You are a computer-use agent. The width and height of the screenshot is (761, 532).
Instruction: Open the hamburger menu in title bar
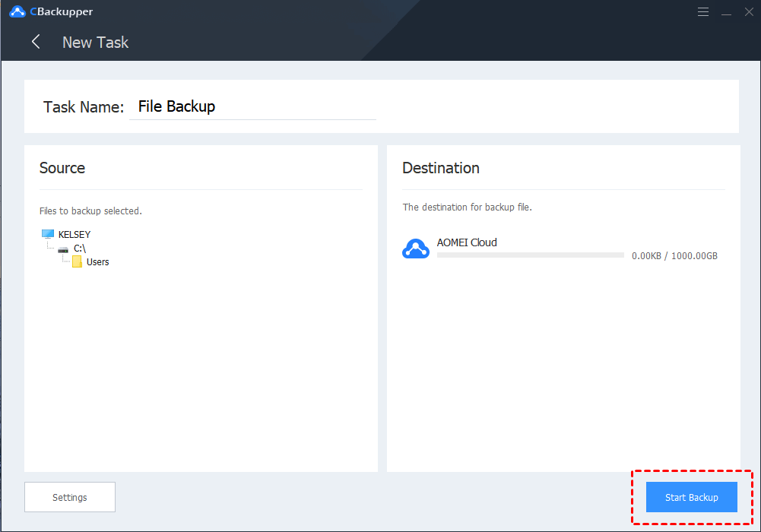point(702,11)
